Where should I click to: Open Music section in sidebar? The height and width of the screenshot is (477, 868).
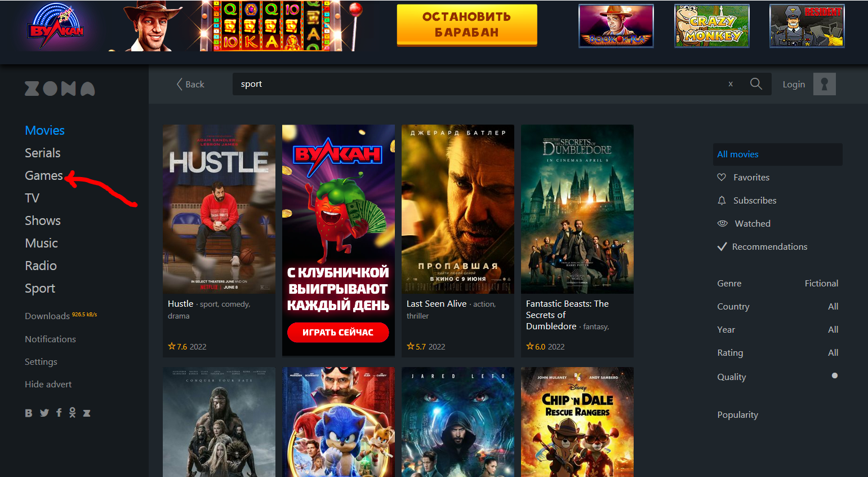[x=41, y=243]
